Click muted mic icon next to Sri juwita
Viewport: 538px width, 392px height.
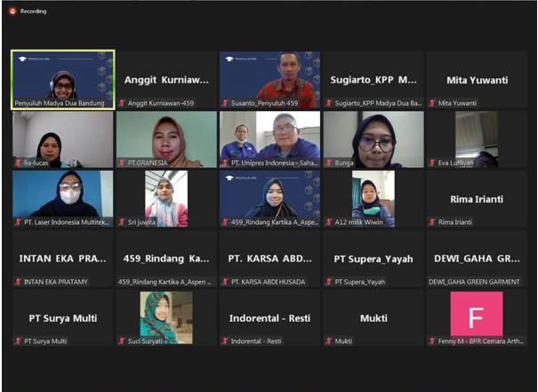click(122, 222)
